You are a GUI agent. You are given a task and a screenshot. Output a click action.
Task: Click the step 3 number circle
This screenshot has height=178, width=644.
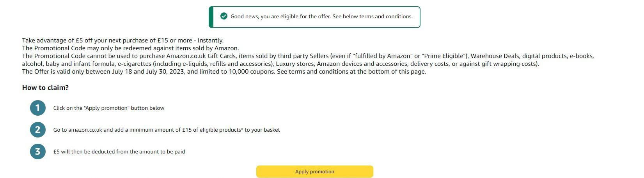tap(38, 152)
